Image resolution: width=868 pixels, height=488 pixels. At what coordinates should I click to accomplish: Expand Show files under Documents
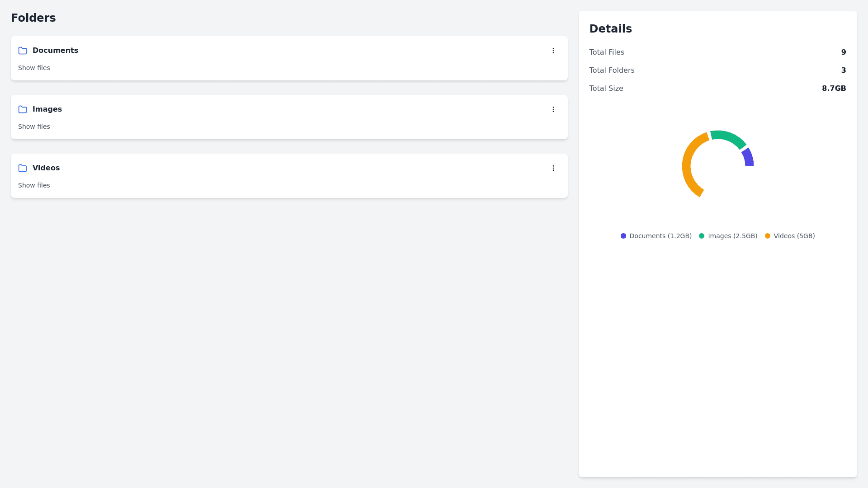(34, 68)
